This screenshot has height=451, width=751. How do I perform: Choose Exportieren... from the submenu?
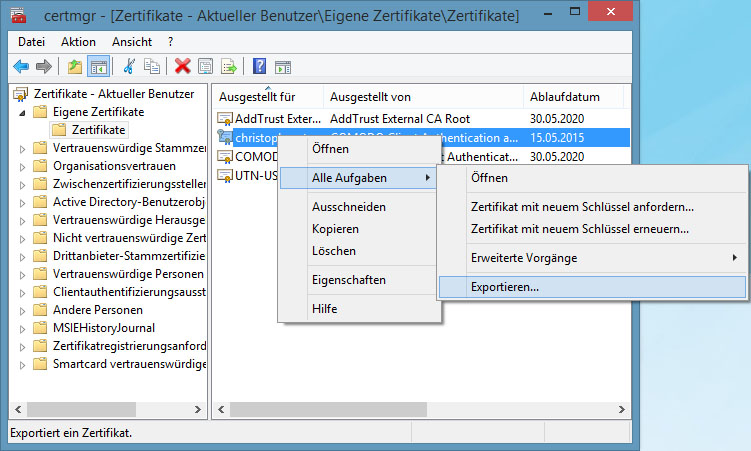[505, 287]
